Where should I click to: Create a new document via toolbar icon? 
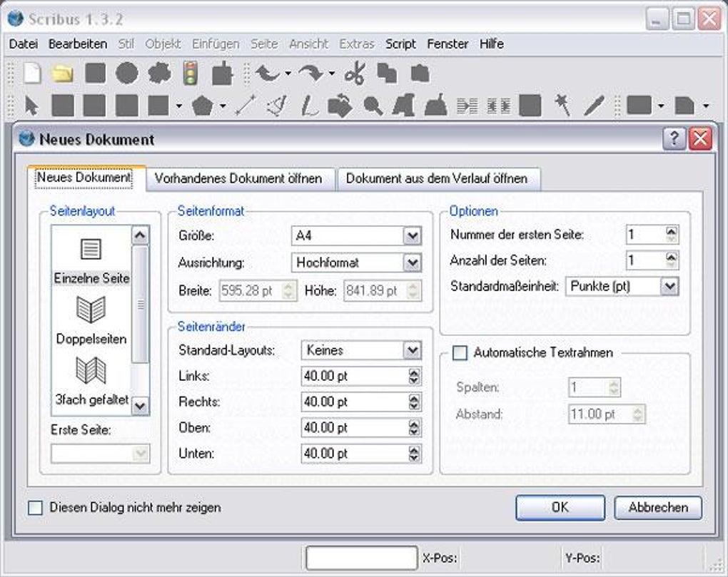click(31, 71)
